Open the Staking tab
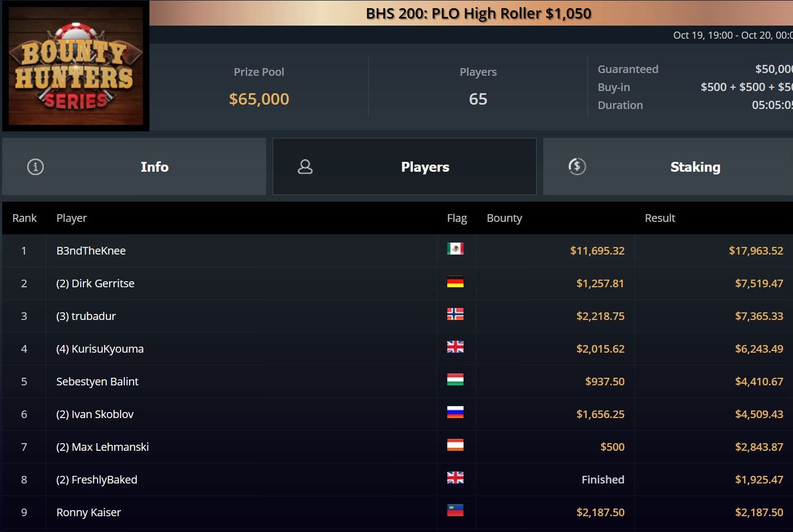The image size is (793, 532). pos(668,167)
